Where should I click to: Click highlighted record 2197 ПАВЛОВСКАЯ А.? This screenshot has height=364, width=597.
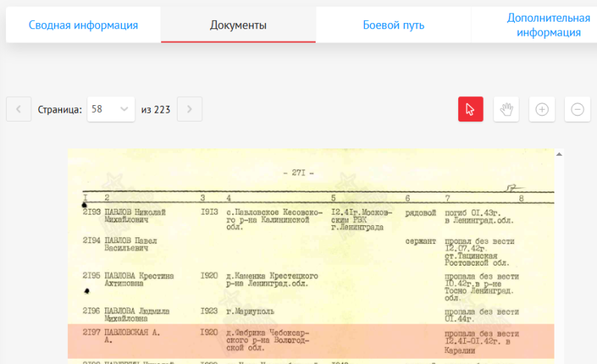(134, 333)
